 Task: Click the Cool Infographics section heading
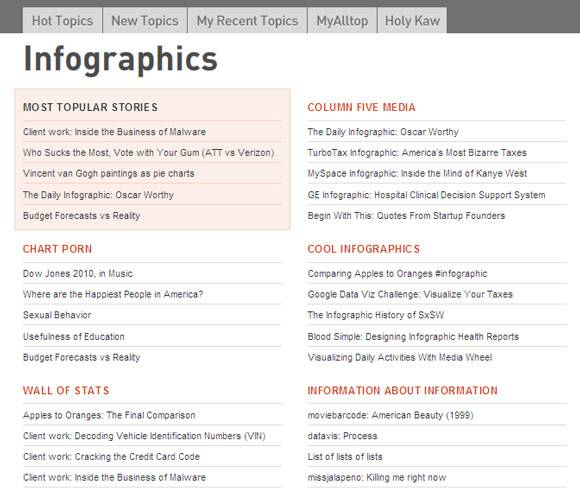point(364,249)
